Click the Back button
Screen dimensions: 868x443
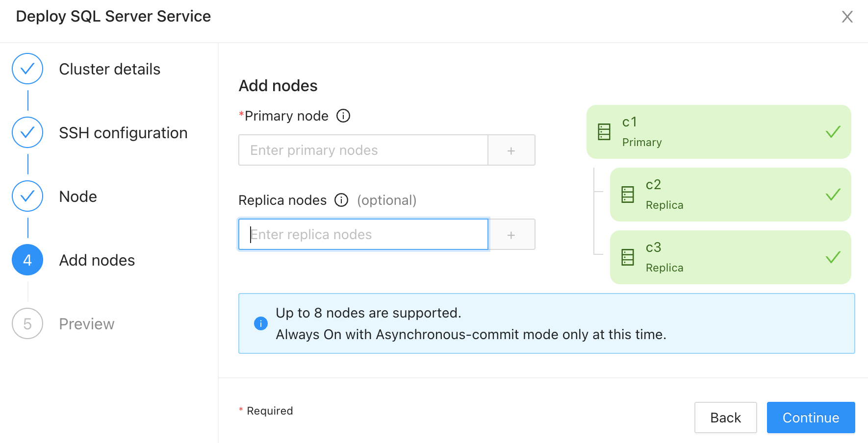[x=725, y=418]
